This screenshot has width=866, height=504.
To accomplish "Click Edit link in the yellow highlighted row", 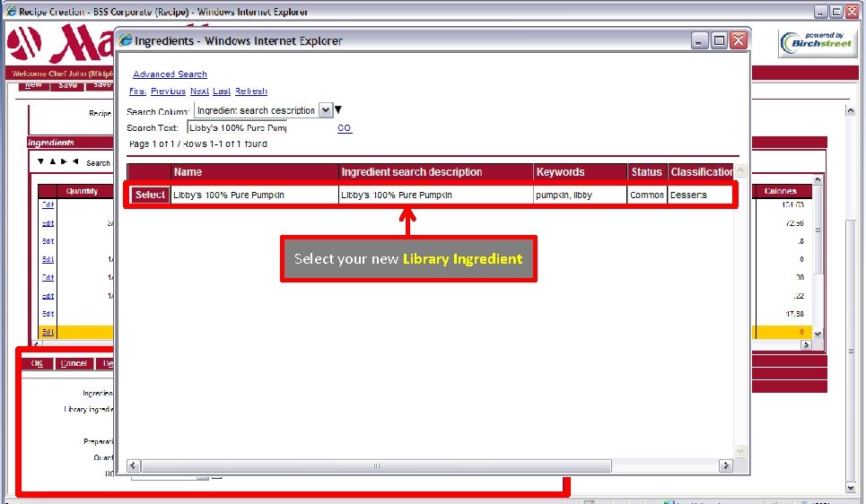I will [x=48, y=332].
